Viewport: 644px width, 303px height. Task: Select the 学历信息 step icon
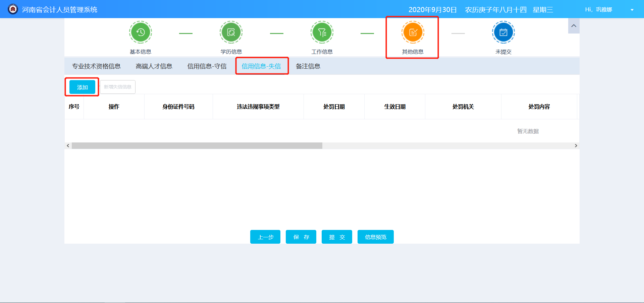[231, 32]
